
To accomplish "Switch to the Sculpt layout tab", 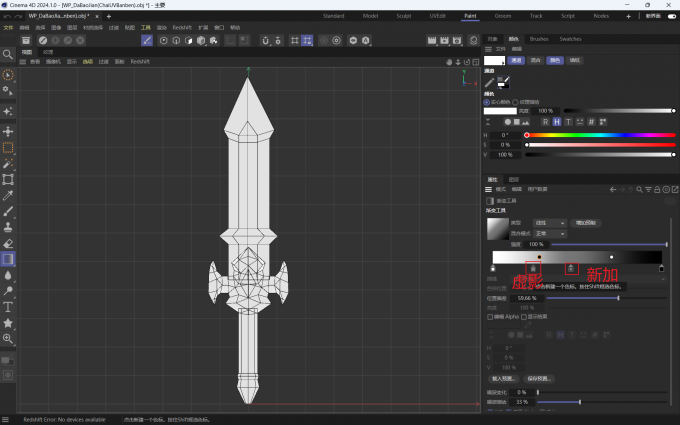I will tap(404, 16).
